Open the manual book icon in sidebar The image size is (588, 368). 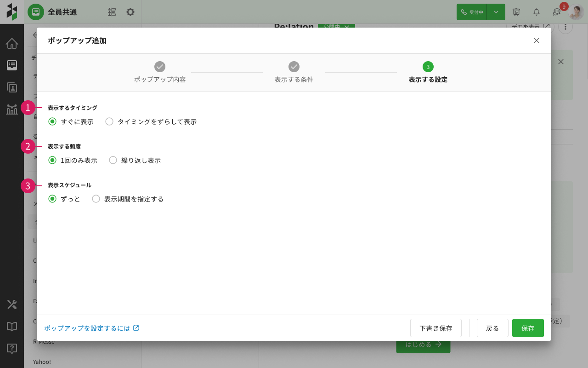tap(12, 327)
